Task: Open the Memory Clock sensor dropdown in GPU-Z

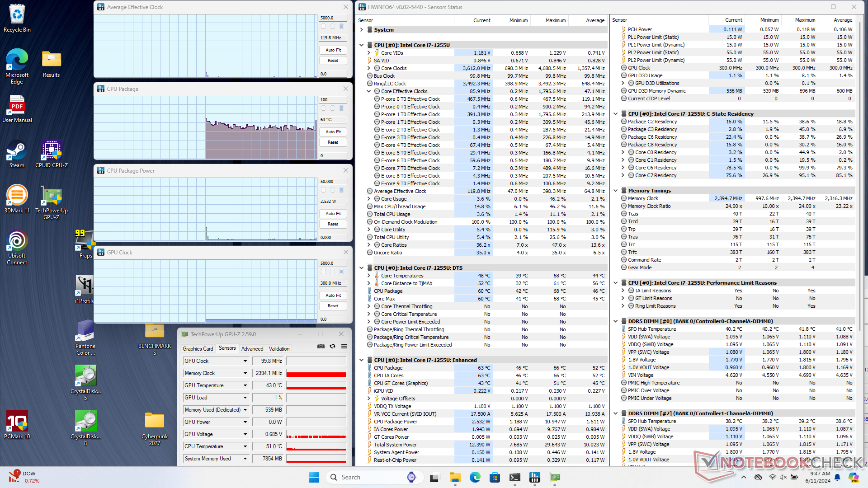Action: click(245, 373)
